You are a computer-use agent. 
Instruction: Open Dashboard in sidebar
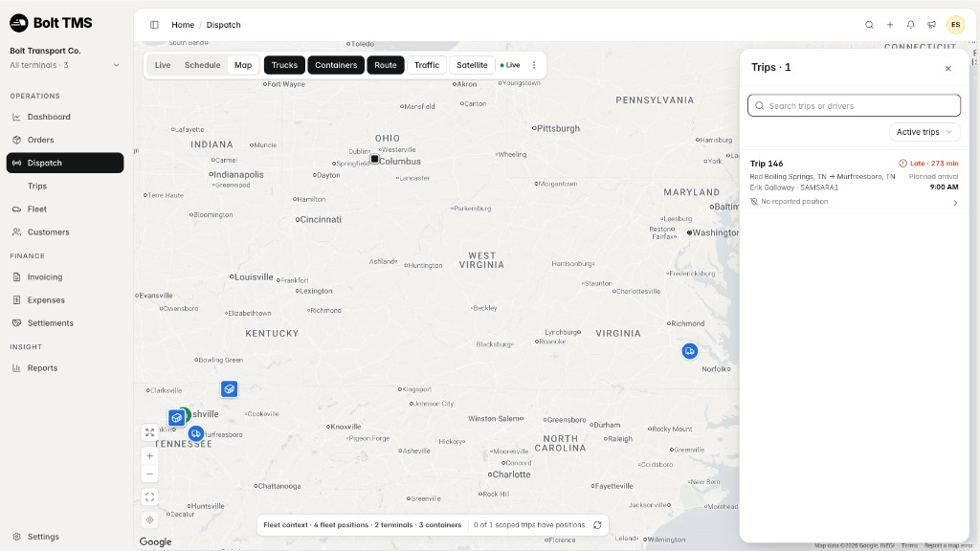coord(65,117)
